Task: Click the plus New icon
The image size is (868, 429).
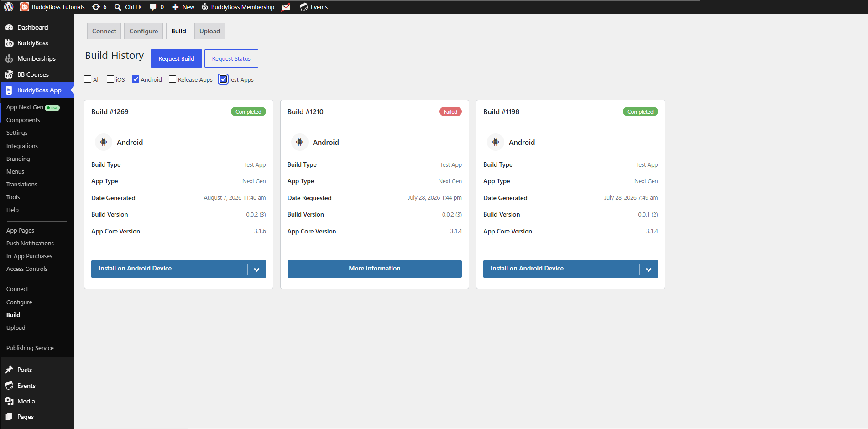Action: point(175,7)
